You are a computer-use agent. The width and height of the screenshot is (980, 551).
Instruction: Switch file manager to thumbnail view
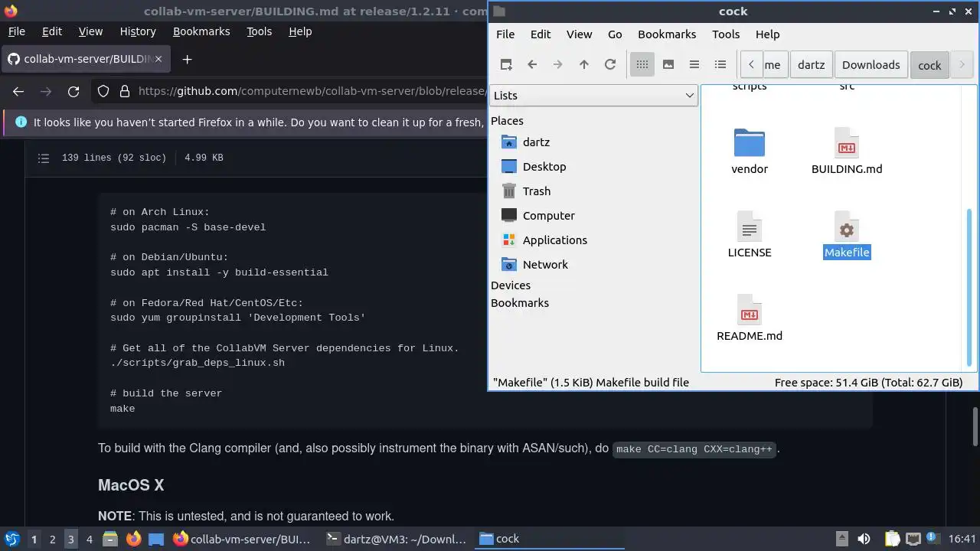coord(668,65)
